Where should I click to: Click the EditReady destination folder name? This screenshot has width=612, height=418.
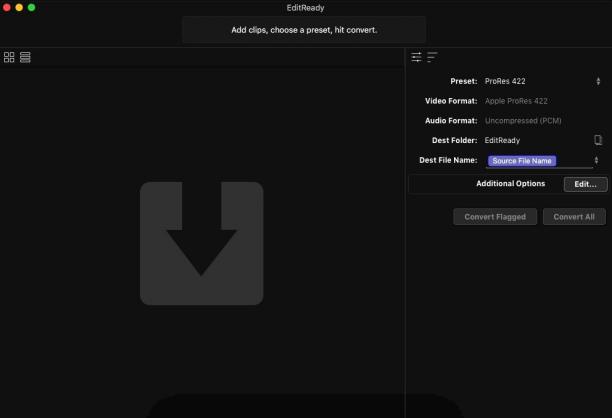click(x=502, y=141)
